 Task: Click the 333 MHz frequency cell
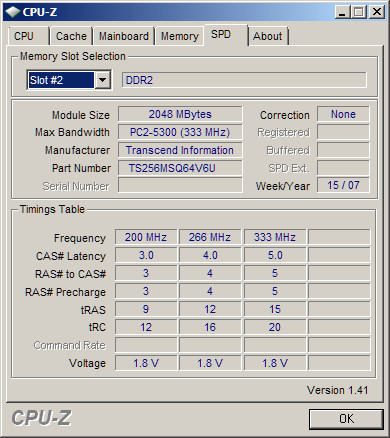(x=275, y=237)
